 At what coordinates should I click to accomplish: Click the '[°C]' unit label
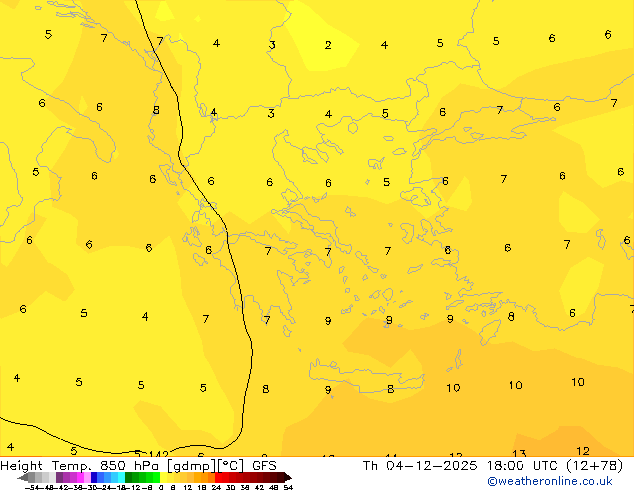pyautogui.click(x=231, y=466)
